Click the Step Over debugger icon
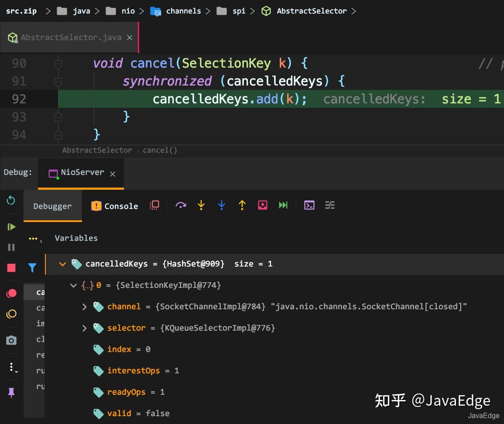The width and height of the screenshot is (504, 424). pos(181,205)
